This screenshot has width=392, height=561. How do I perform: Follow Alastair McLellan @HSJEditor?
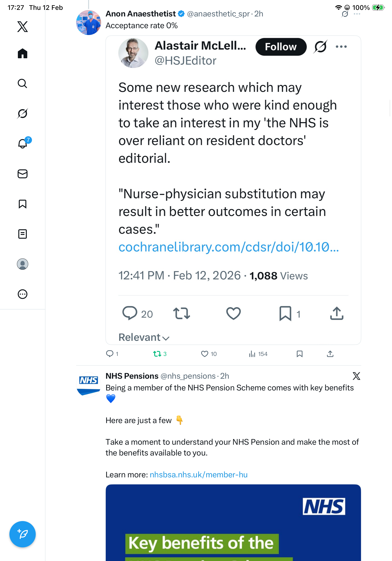(x=281, y=47)
